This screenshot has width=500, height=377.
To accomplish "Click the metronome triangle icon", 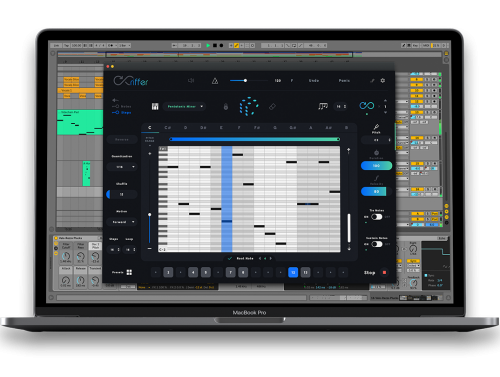I will [215, 81].
